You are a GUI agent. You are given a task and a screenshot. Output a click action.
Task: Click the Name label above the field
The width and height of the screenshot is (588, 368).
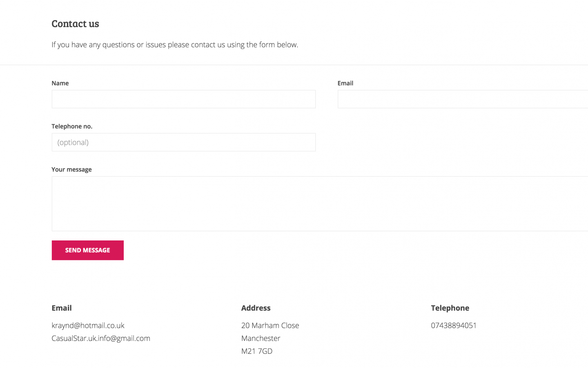pos(60,83)
